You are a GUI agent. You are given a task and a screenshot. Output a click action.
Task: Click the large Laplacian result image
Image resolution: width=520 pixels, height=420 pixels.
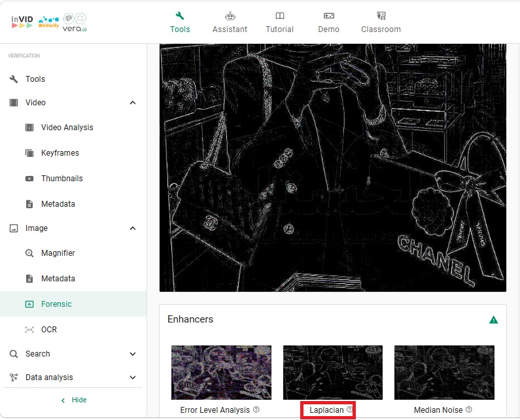333,167
